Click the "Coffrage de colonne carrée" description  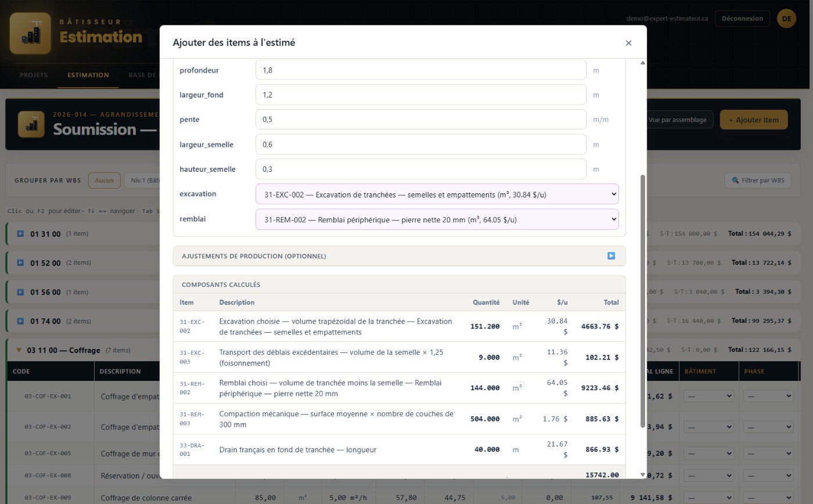click(146, 498)
